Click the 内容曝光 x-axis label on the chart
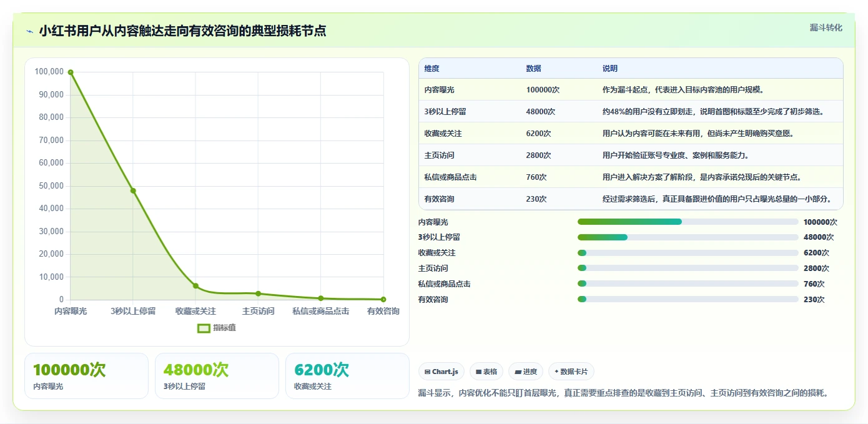This screenshot has height=424, width=868. 71,311
